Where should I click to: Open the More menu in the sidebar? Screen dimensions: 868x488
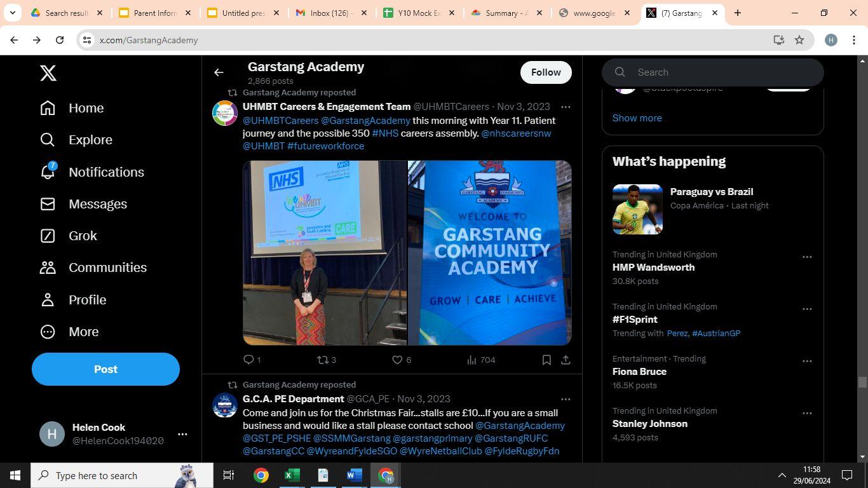coord(69,332)
